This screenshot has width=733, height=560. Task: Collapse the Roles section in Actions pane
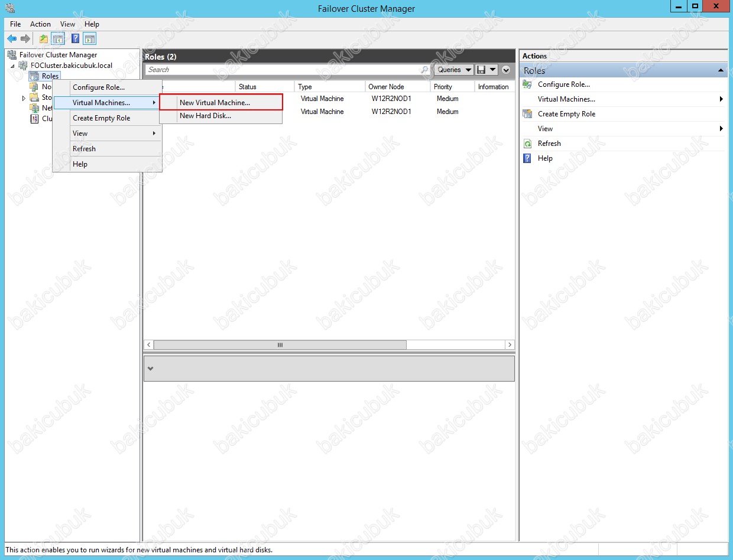pyautogui.click(x=721, y=71)
